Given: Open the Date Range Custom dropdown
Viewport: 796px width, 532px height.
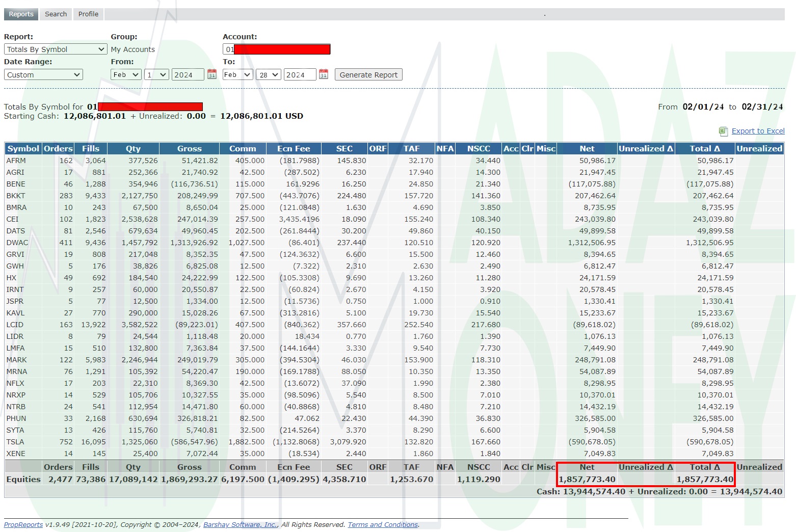Looking at the screenshot, I should coord(43,75).
